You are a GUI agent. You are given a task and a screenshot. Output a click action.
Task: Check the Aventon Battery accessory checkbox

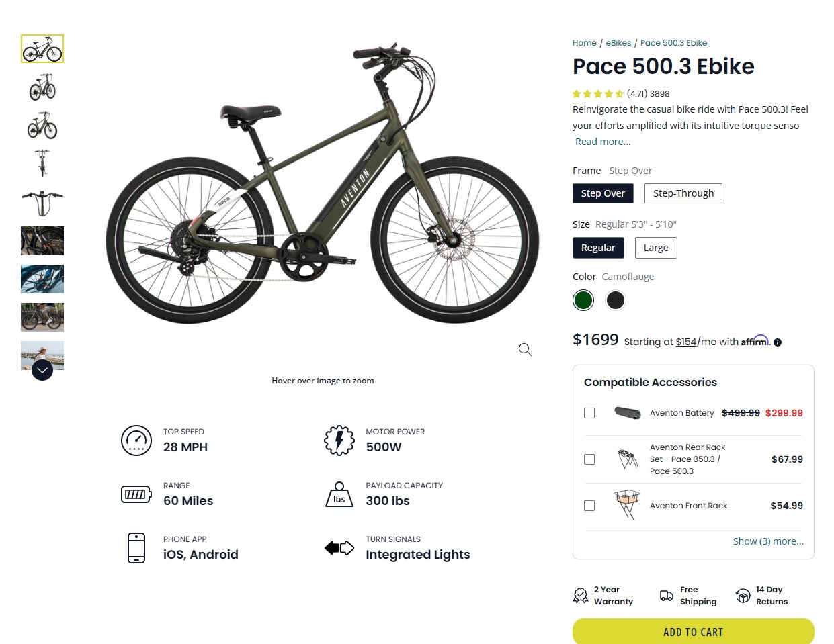click(x=589, y=413)
